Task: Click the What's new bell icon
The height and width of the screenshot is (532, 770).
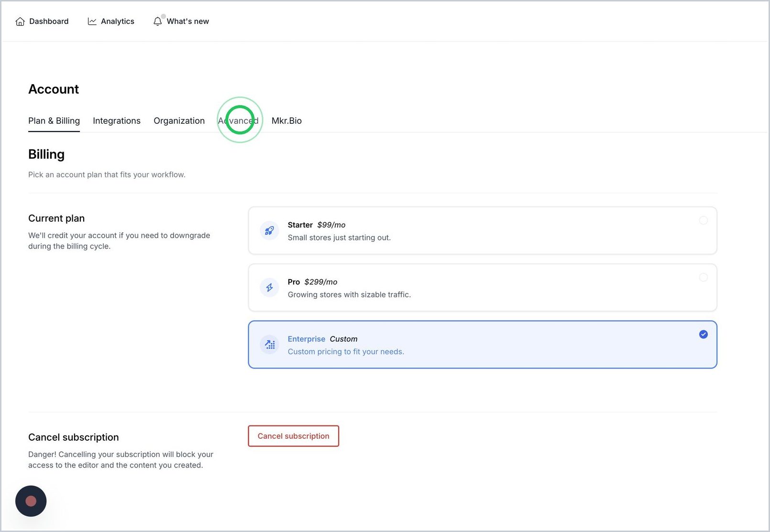Action: click(x=157, y=22)
